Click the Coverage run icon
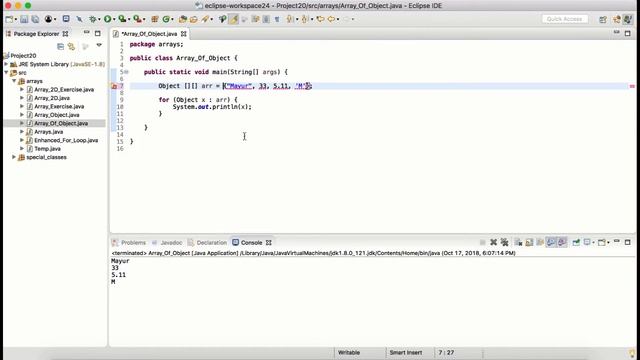Image resolution: width=640 pixels, height=360 pixels. [122, 19]
